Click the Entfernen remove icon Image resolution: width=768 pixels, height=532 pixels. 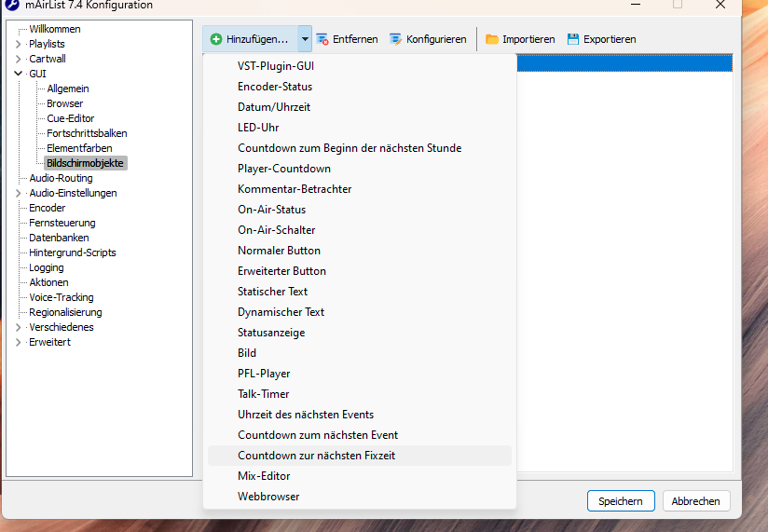pos(322,39)
